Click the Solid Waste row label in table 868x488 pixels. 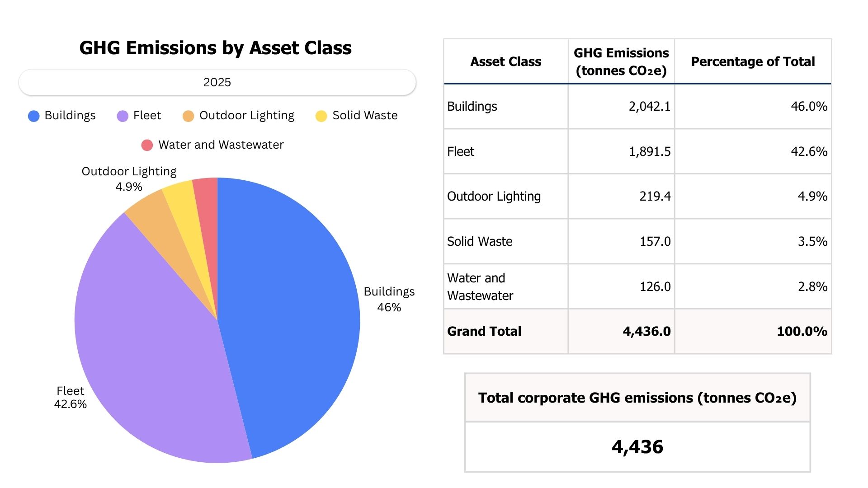pos(480,241)
